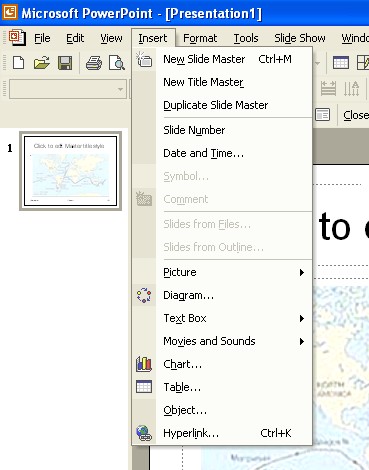Click the Print toolbar icon
369x470 pixels.
tap(94, 63)
